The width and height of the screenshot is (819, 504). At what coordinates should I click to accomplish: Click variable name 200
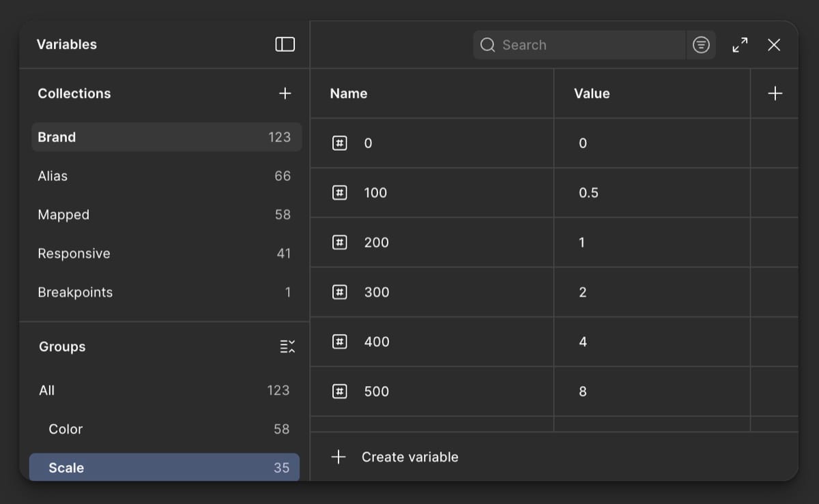376,242
